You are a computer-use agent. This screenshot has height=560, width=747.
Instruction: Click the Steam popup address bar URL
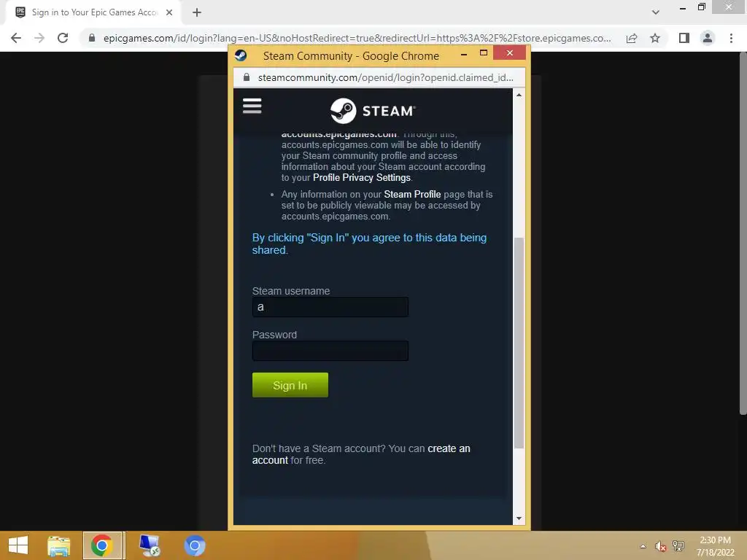[385, 77]
